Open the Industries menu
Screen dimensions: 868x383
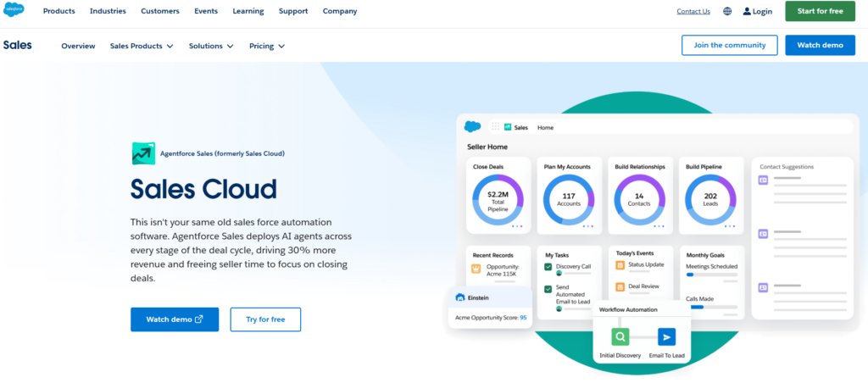[108, 11]
